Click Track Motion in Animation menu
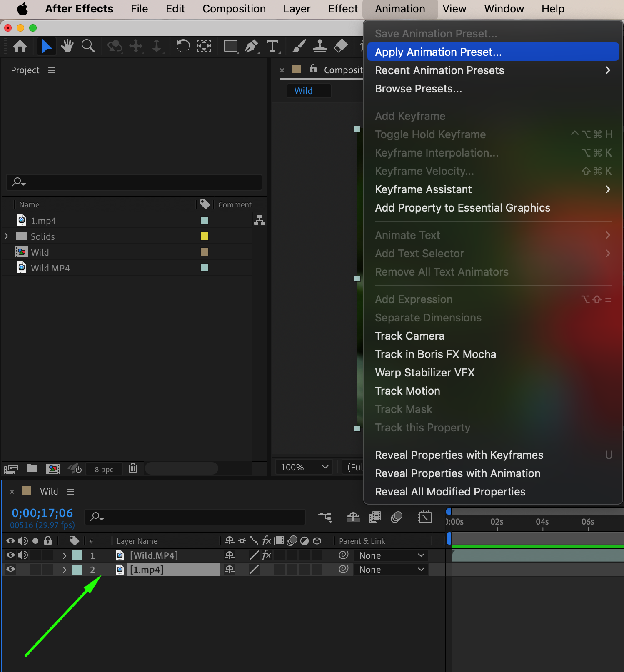The image size is (624, 672). tap(407, 391)
